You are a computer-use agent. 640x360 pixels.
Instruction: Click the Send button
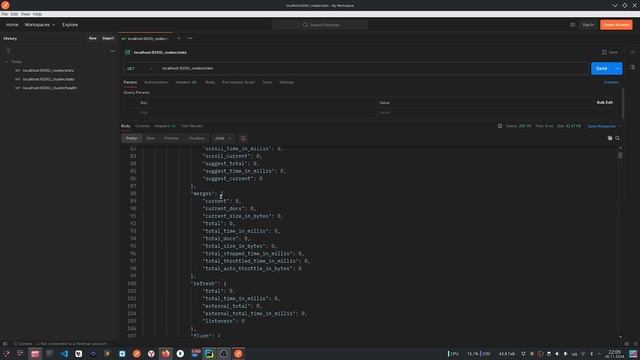click(x=601, y=69)
